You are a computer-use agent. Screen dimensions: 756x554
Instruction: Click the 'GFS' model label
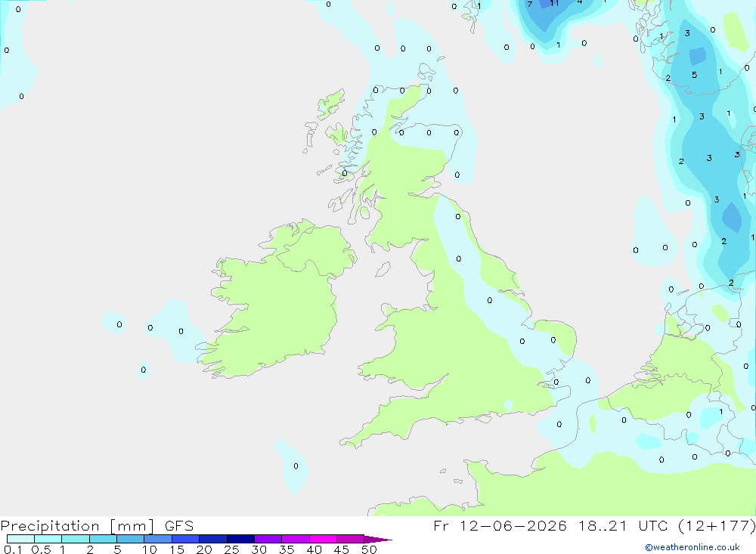point(179,526)
